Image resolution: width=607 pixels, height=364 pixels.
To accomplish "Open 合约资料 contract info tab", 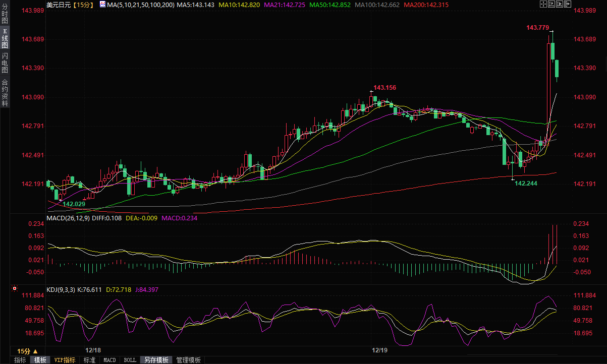I will [x=5, y=93].
